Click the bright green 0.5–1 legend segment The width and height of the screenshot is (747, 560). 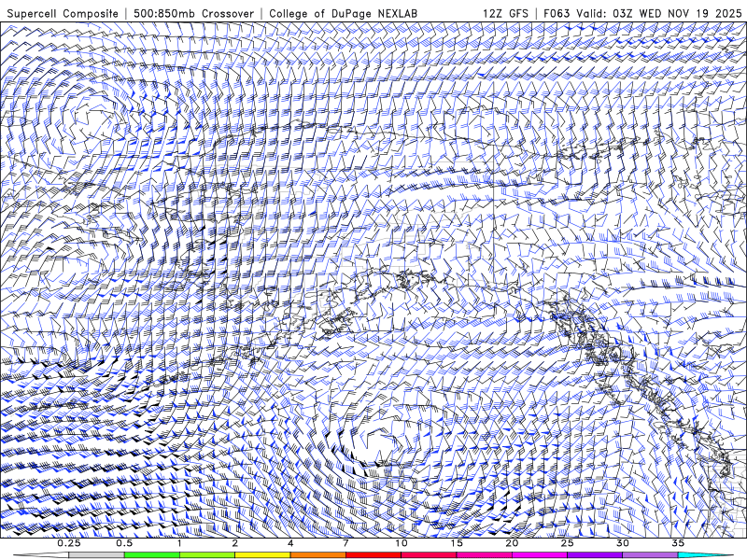[152, 555]
